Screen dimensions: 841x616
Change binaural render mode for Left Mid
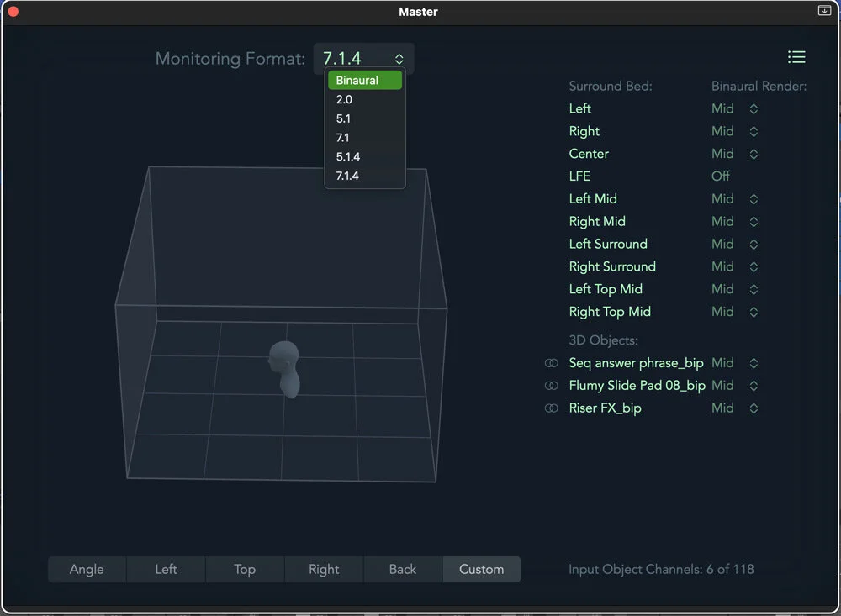coord(735,199)
